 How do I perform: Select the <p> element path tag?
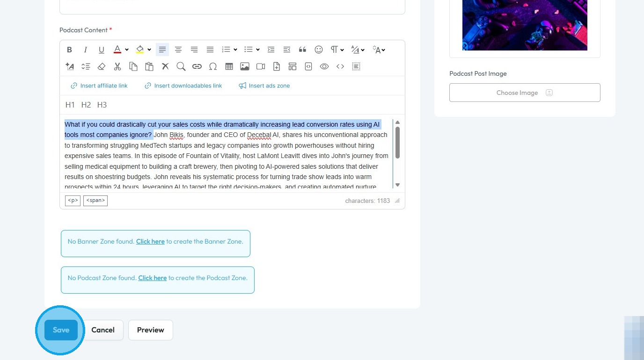73,201
